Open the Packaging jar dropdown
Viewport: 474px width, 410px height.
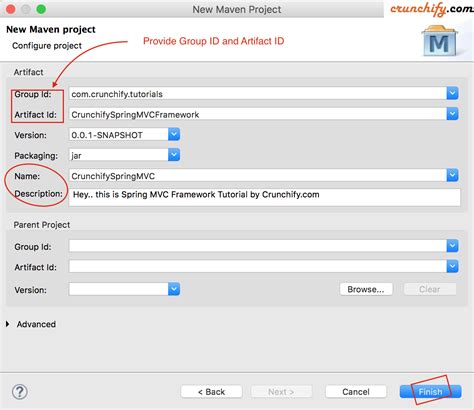pos(174,155)
